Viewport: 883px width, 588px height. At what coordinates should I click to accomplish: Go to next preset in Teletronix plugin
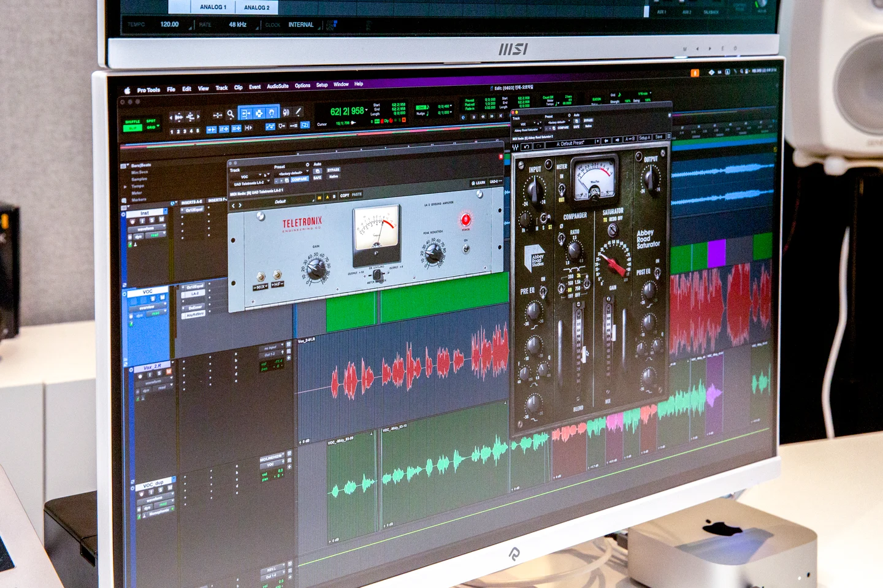(x=240, y=206)
